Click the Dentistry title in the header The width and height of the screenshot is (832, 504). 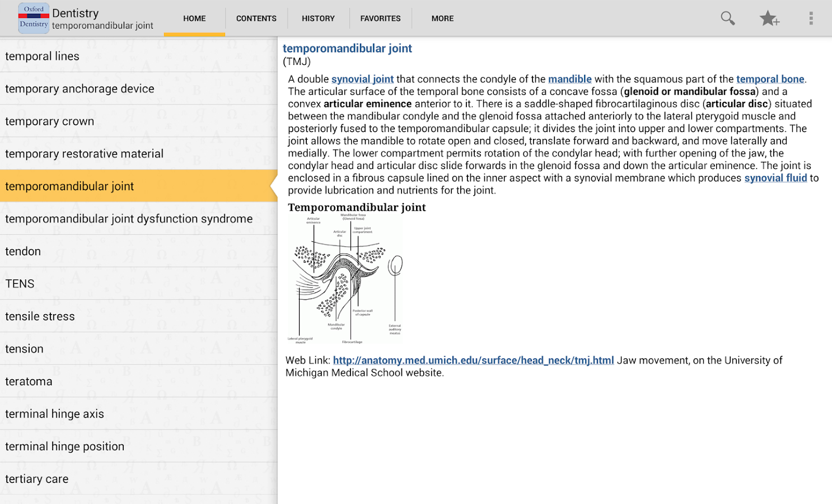(75, 13)
